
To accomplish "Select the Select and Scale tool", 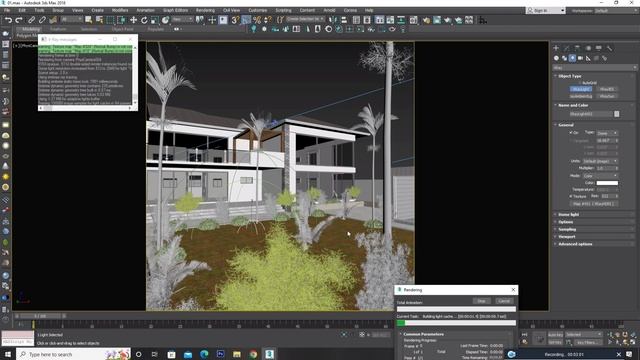I will coord(155,20).
